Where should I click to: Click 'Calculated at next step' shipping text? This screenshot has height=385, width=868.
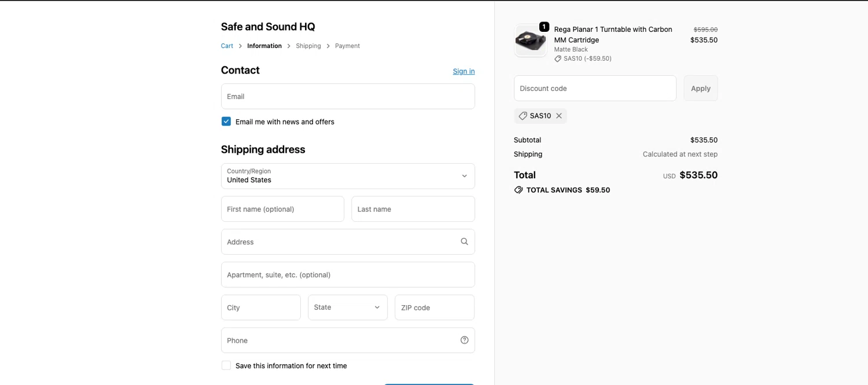(680, 154)
